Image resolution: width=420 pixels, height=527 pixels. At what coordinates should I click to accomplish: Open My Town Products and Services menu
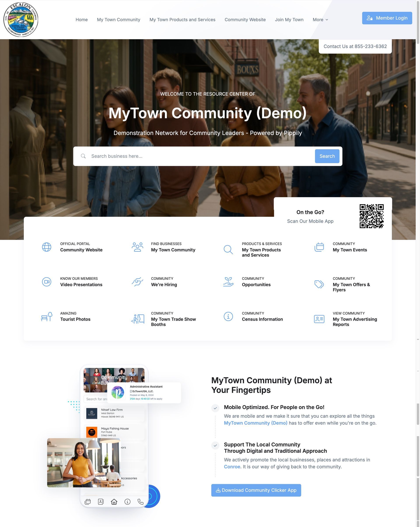tap(182, 19)
